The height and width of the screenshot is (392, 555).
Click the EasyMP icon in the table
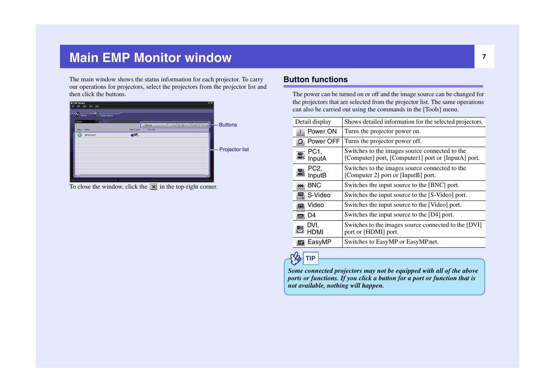tap(301, 242)
